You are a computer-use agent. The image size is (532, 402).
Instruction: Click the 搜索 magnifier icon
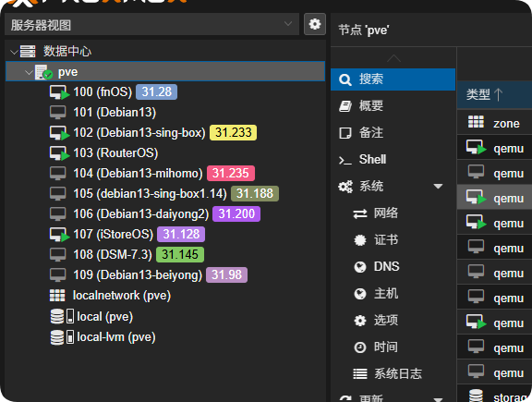click(345, 79)
